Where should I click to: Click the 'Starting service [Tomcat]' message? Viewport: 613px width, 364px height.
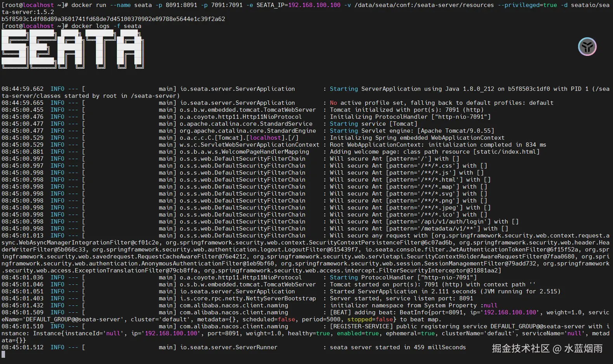373,124
